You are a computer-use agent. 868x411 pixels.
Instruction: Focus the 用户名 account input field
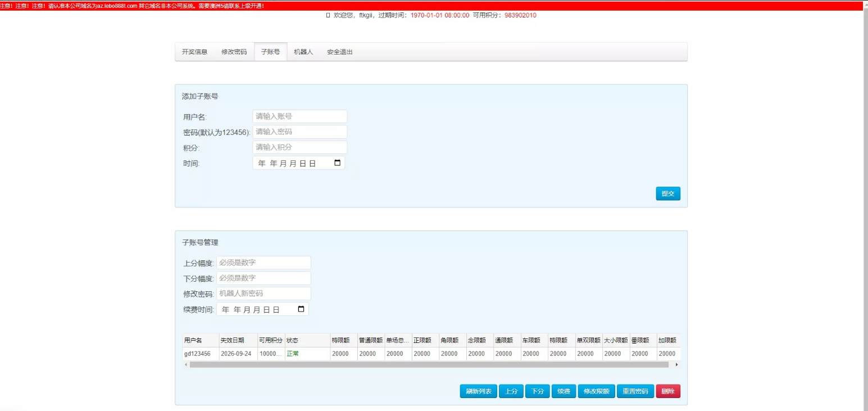[299, 116]
